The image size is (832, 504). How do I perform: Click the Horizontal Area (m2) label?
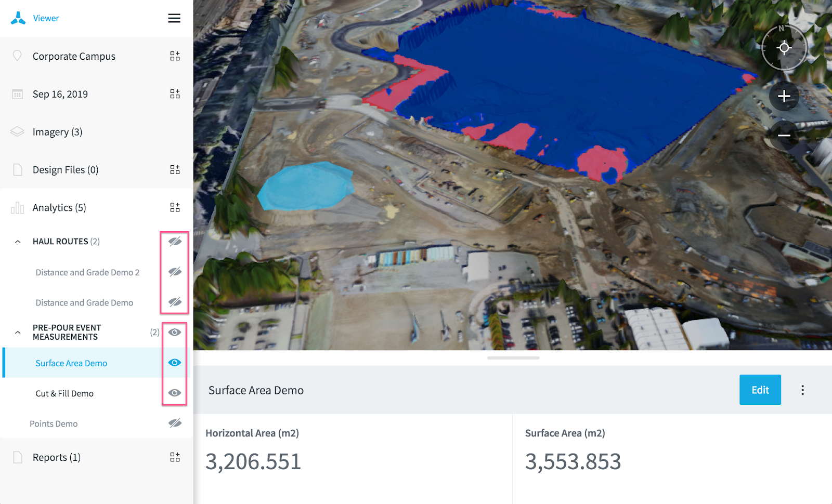[252, 433]
